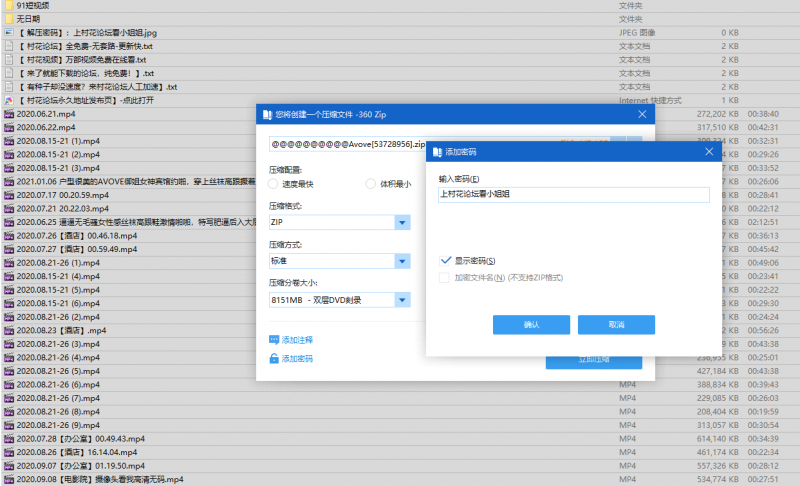800x486 pixels.
Task: Uncheck the 显示密码 checkbox
Action: [x=445, y=260]
